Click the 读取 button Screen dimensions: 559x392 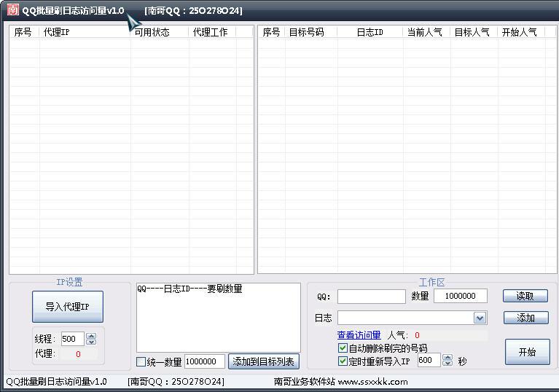coord(525,296)
